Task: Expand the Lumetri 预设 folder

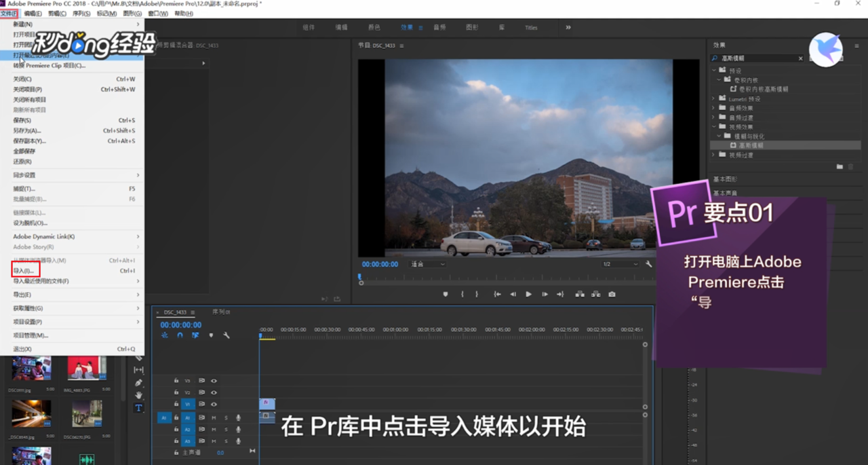Action: point(714,98)
